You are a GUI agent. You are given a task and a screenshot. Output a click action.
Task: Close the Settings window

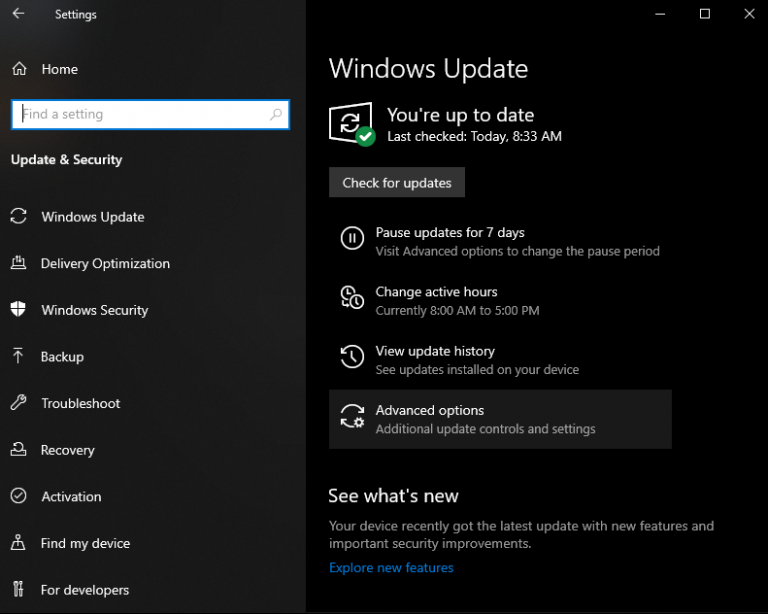point(749,14)
